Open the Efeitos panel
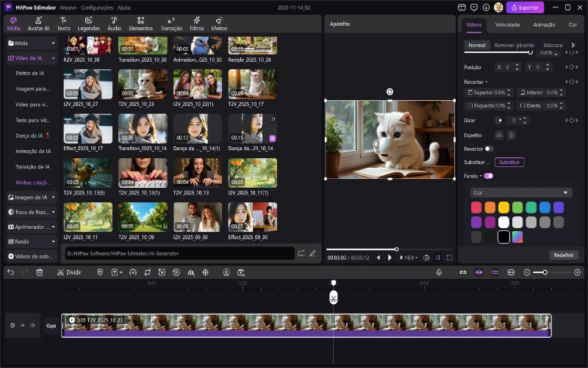 click(x=219, y=22)
